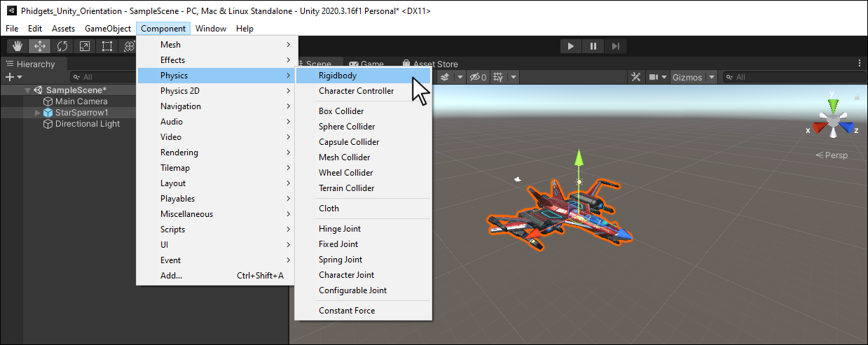The height and width of the screenshot is (345, 868).
Task: Click the Play button
Action: [571, 46]
